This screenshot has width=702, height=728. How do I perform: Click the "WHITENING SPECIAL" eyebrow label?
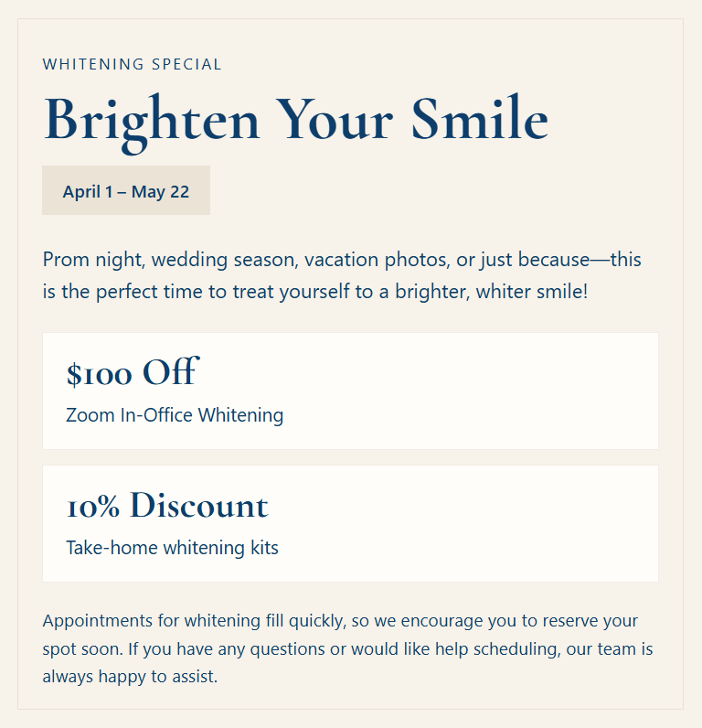coord(133,64)
